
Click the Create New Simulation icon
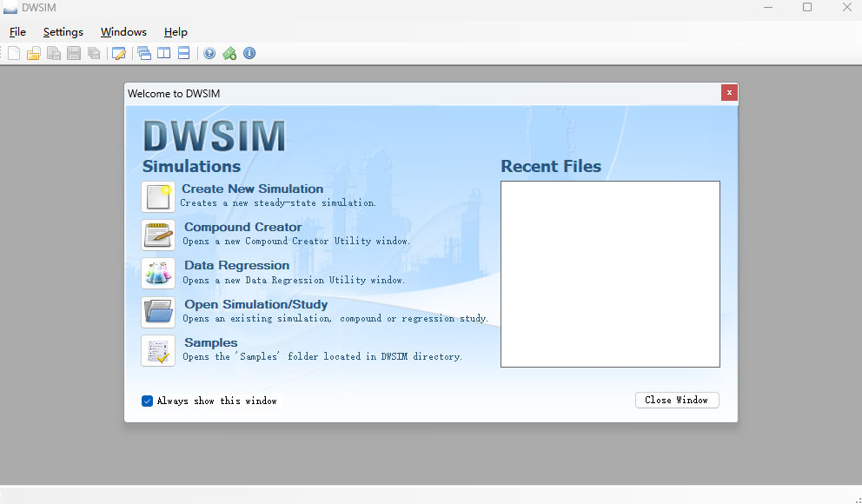pyautogui.click(x=158, y=197)
